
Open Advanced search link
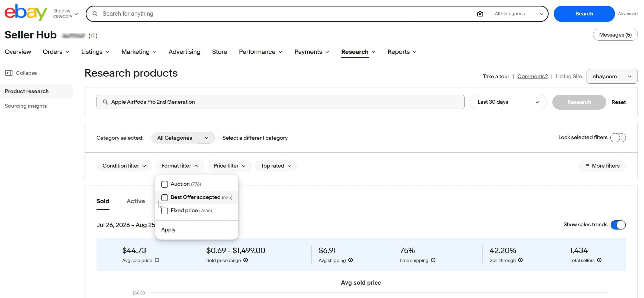tap(628, 14)
